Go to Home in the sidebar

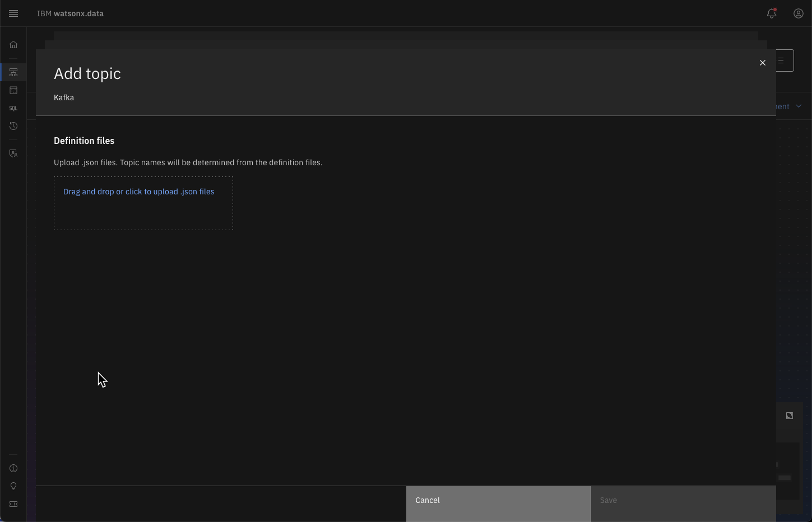point(13,45)
